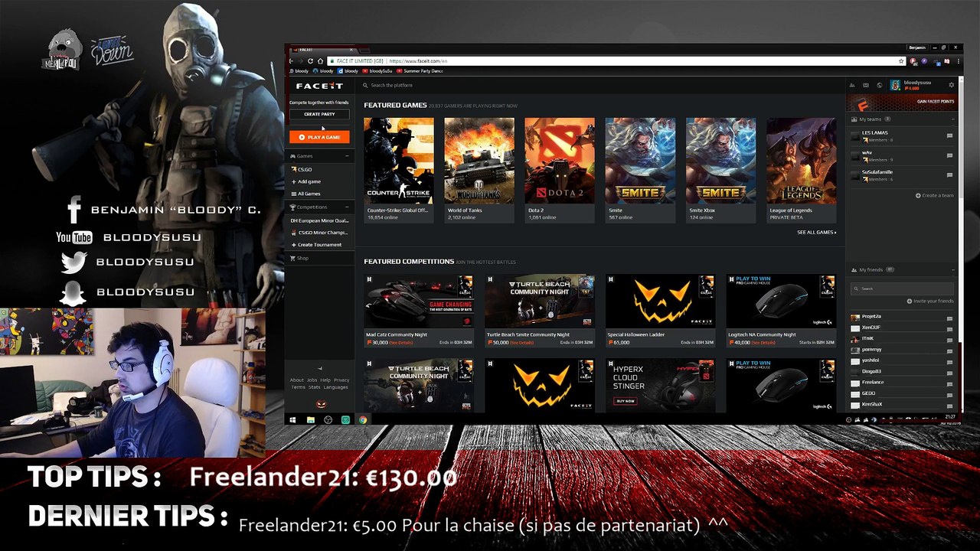Collapse the left sidebar with the arrow
The height and width of the screenshot is (551, 980).
pyautogui.click(x=319, y=368)
